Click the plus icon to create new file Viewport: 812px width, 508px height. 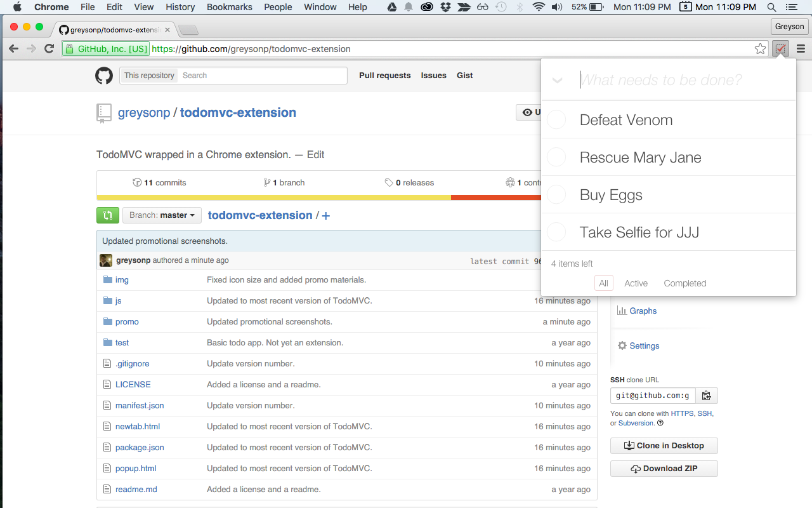coord(326,216)
